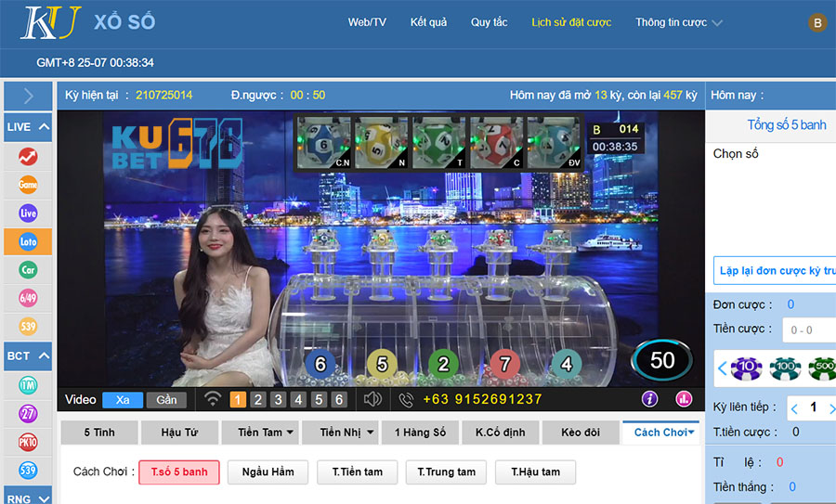Click the live video lottery stream
This screenshot has width=836, height=504.
point(381,249)
